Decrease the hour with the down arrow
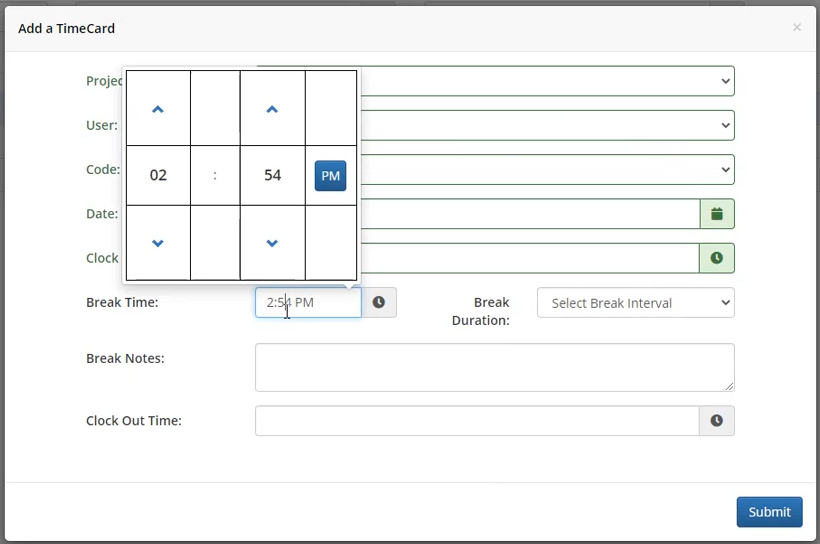Viewport: 820px width, 544px height. pos(157,243)
